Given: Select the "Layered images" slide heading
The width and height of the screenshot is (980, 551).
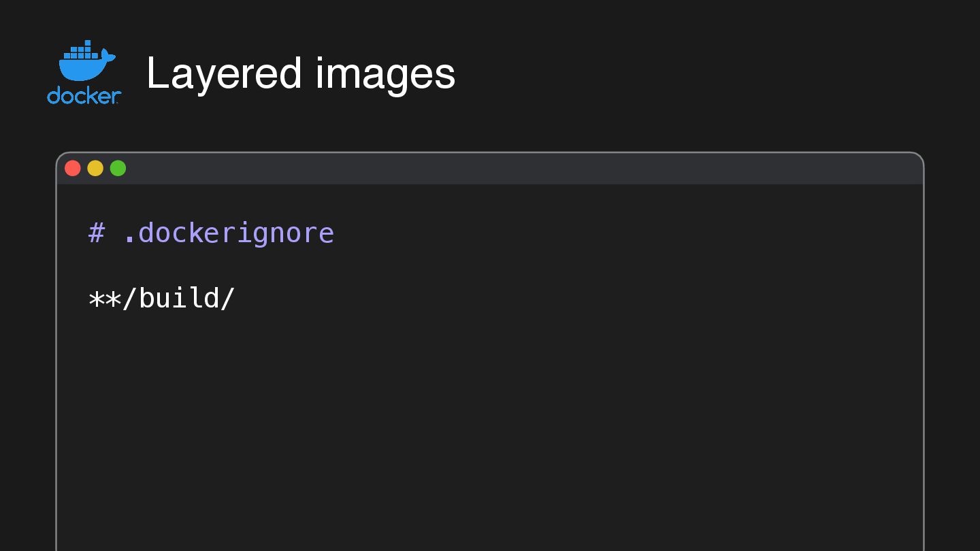Looking at the screenshot, I should pos(300,73).
